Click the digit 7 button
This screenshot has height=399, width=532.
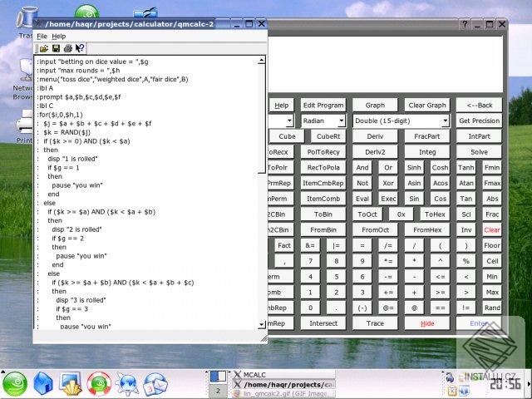(x=310, y=261)
